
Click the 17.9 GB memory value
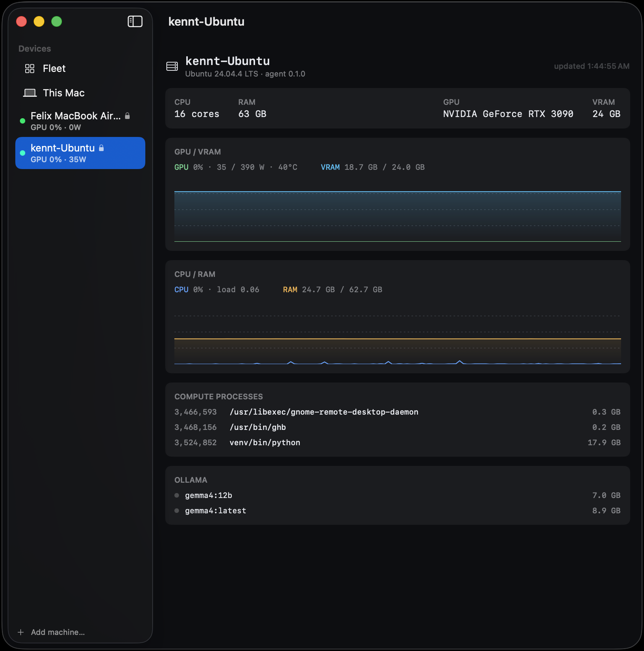[x=604, y=443]
